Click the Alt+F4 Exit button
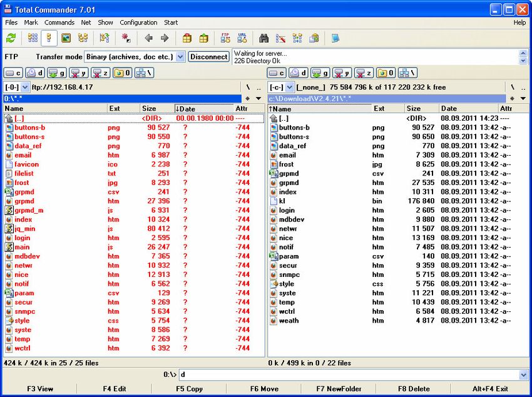Screen dimensions: 532x397 (490, 389)
